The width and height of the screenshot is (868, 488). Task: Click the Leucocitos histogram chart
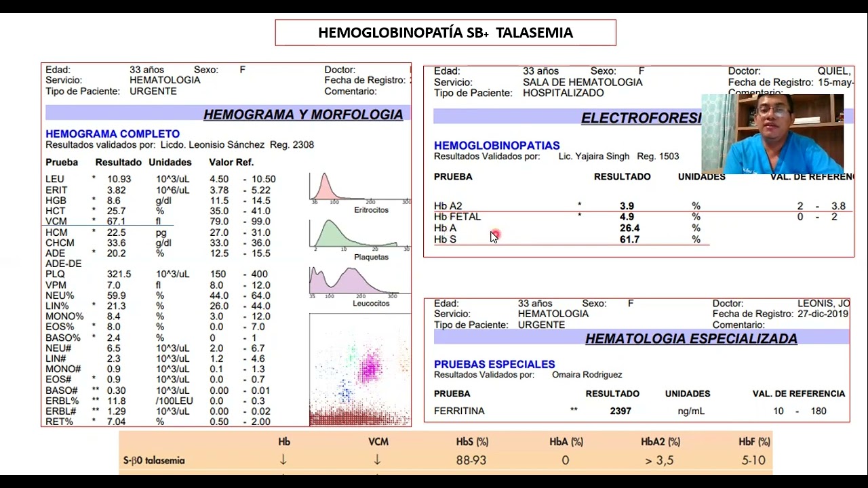[360, 282]
